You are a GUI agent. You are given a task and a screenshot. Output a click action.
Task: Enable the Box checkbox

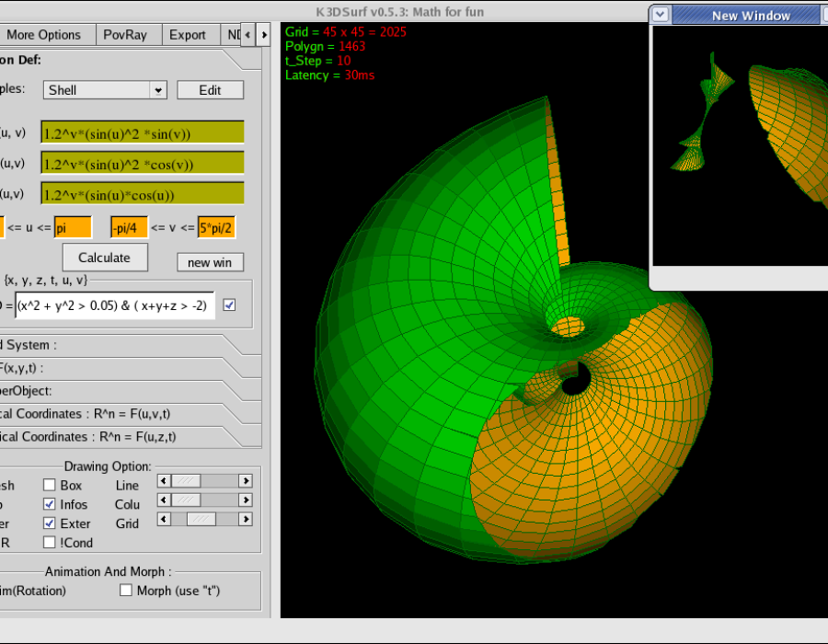49,485
